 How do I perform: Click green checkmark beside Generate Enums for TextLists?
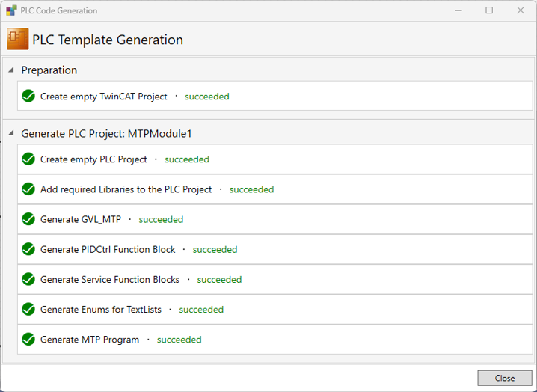tap(28, 309)
